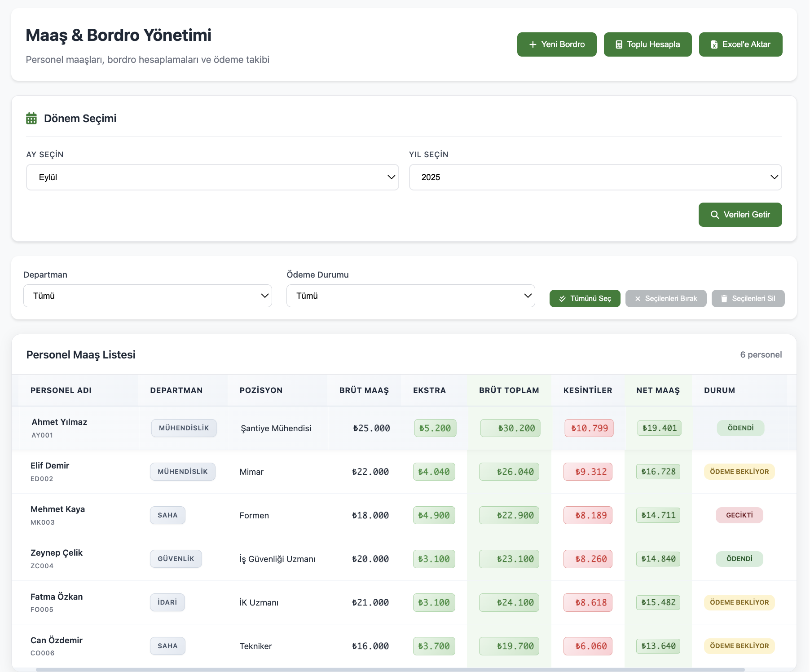Click the checkmark icon on Tümünü Seç

coord(562,299)
